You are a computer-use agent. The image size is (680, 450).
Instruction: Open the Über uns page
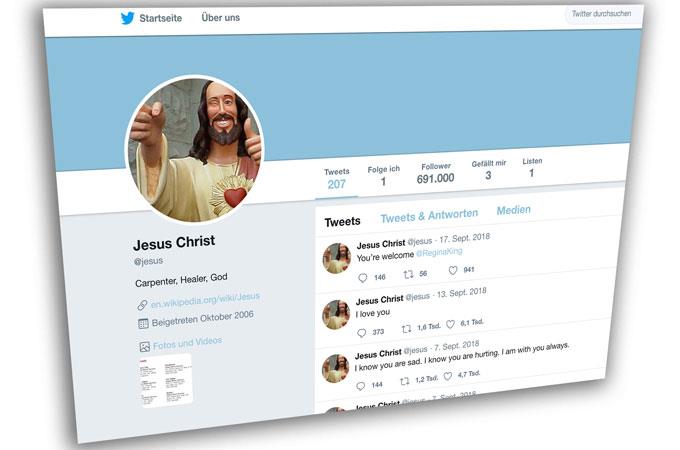point(220,18)
